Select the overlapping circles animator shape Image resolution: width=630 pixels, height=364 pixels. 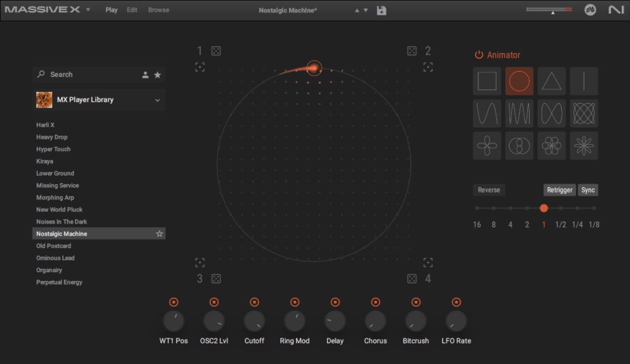pos(519,146)
